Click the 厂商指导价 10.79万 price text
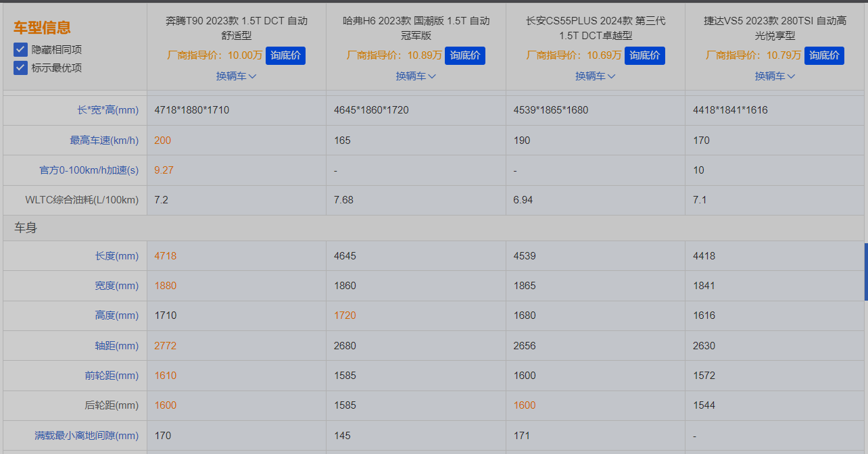The width and height of the screenshot is (868, 454). (754, 55)
